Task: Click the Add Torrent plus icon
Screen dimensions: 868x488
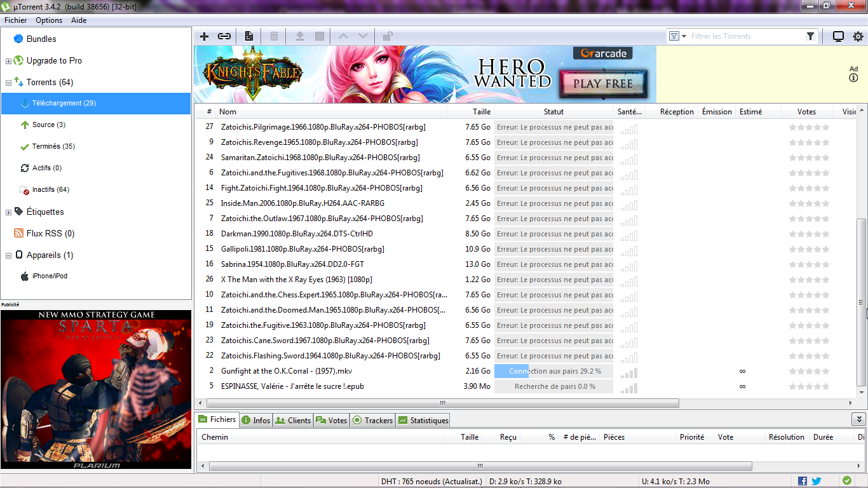Action: 205,36
